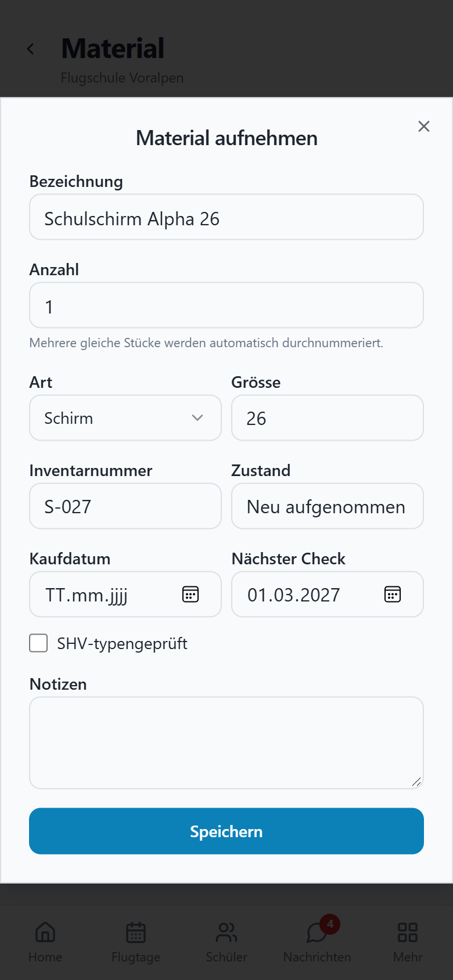Click into the Anzahl field

tap(227, 305)
